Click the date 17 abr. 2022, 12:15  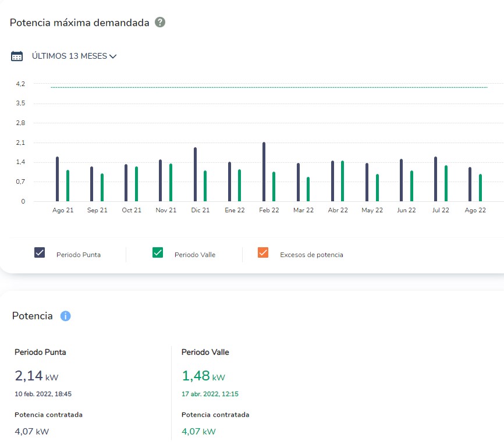210,394
